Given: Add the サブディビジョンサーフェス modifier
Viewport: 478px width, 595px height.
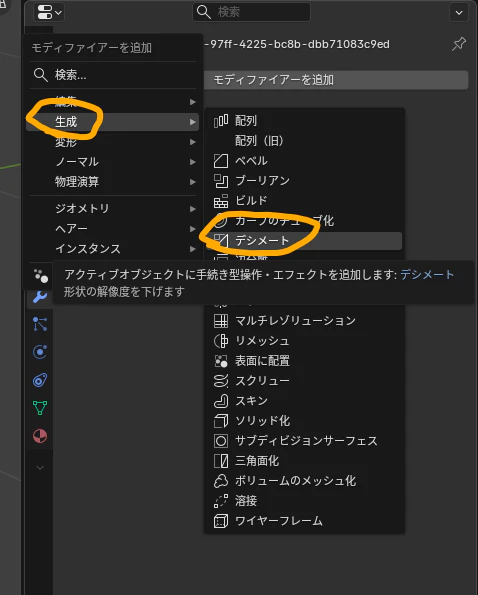Looking at the screenshot, I should 304,441.
